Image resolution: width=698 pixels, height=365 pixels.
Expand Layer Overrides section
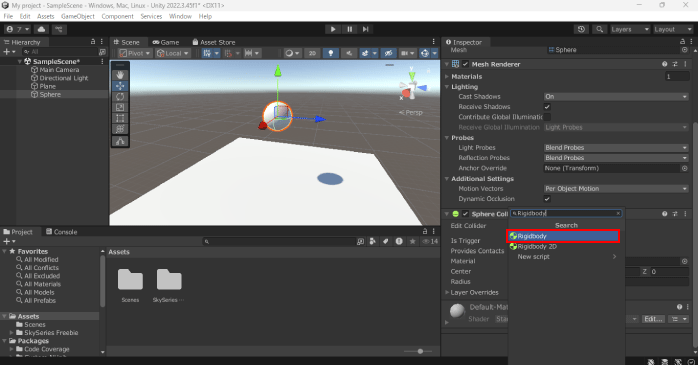pos(446,292)
